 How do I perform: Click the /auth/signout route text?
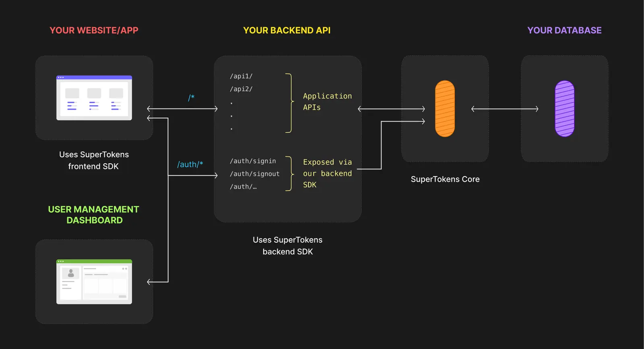click(x=254, y=174)
